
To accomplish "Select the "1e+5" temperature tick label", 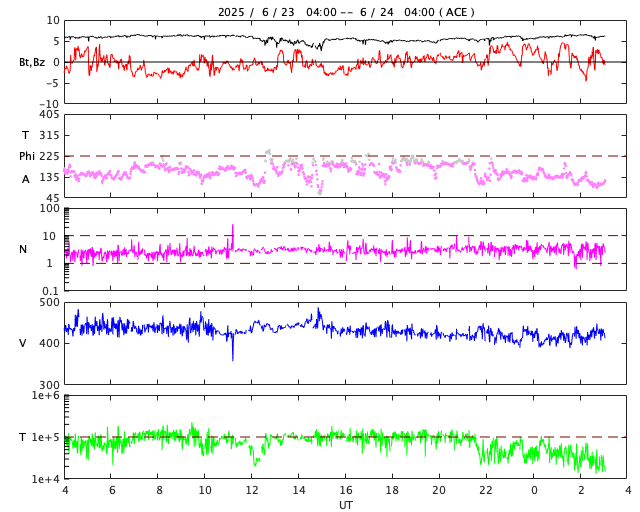I will point(46,437).
